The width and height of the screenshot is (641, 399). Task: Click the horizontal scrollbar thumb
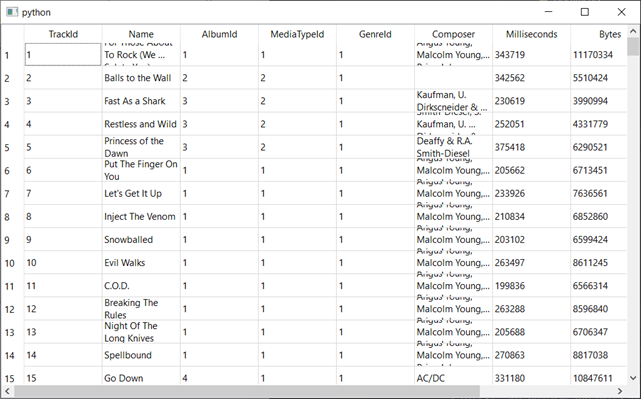click(247, 391)
